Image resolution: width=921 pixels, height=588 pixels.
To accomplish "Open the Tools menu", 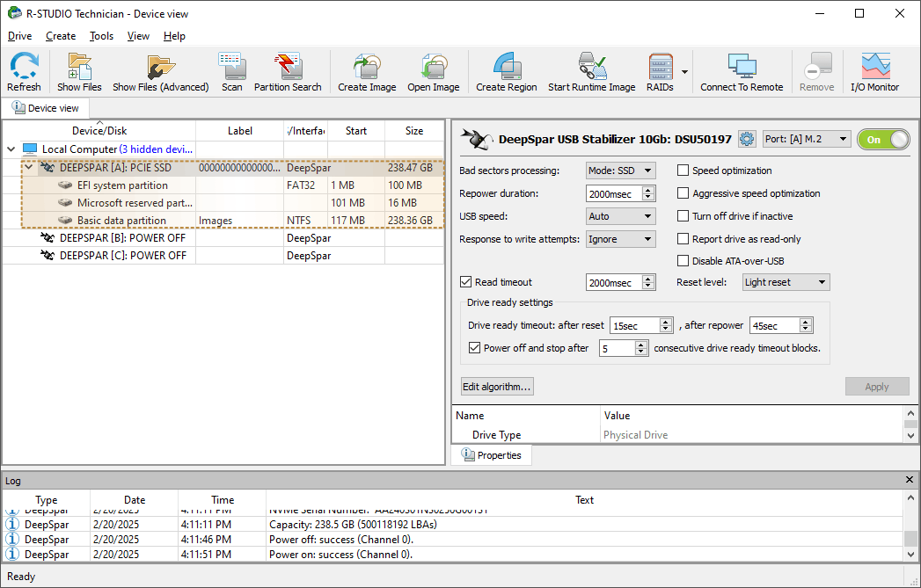I will click(x=101, y=36).
